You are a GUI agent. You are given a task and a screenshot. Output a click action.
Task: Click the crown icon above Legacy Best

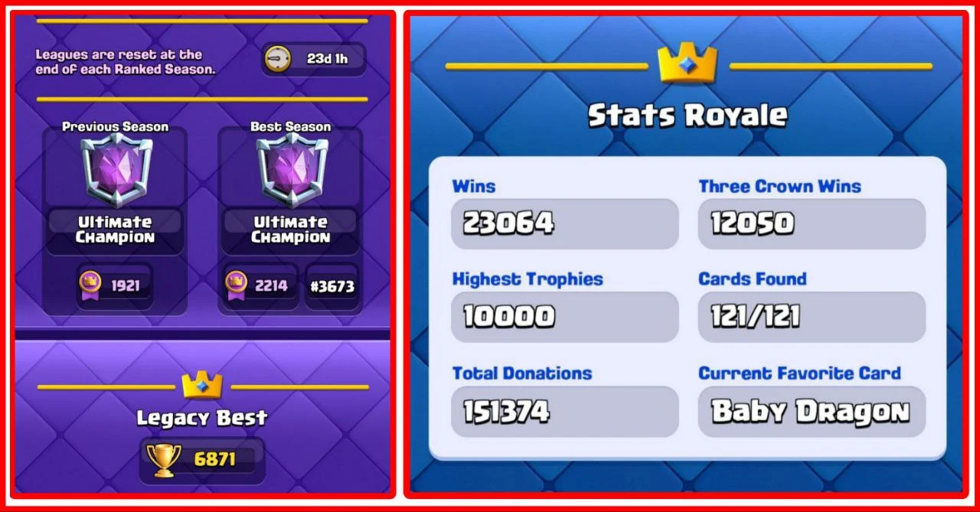[x=202, y=385]
